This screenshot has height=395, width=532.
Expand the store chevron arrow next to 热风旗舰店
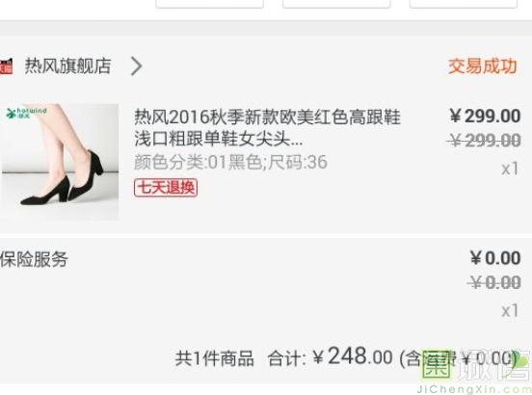137,66
